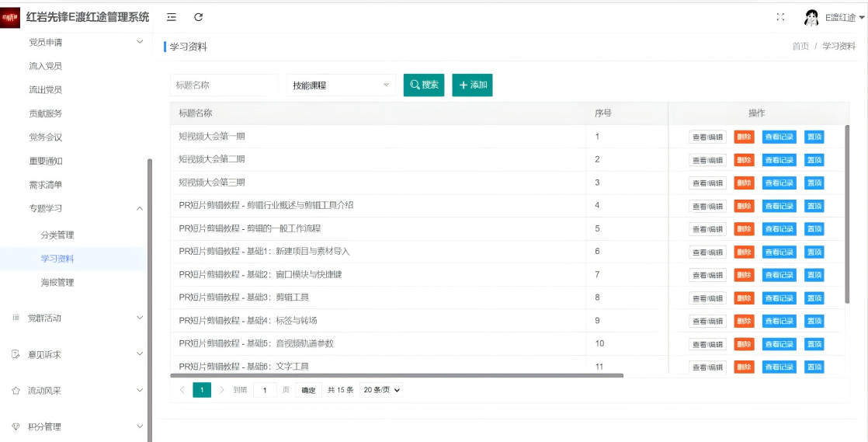868x442 pixels.
Task: Click the user avatar picture
Action: point(811,18)
